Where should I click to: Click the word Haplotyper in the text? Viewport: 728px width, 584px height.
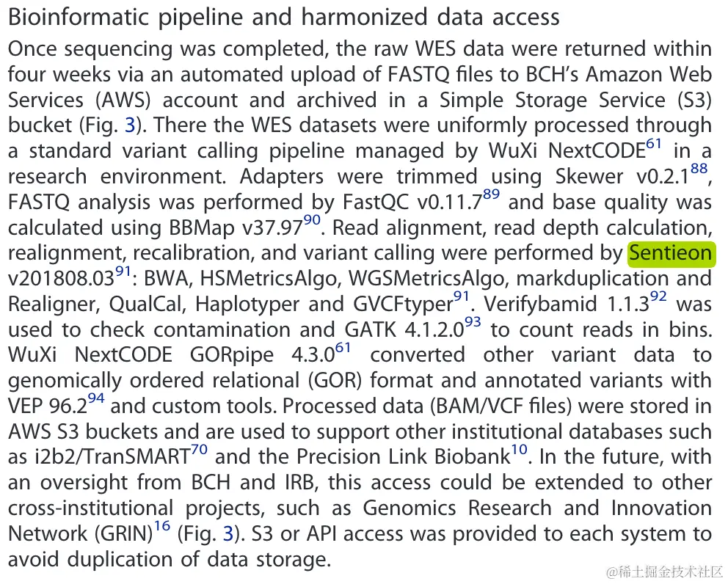[x=247, y=304]
